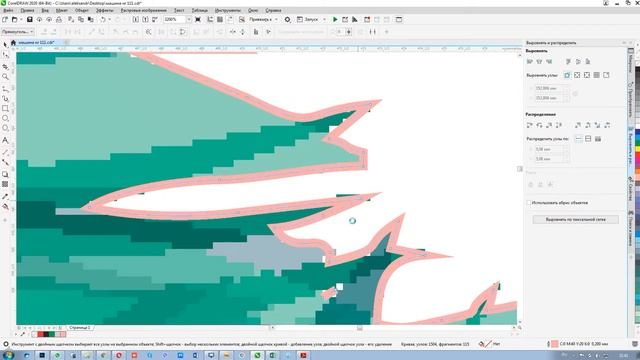Screen dimensions: 640x360
Task: Click the align bottom icon in the docker
Action: point(588,62)
